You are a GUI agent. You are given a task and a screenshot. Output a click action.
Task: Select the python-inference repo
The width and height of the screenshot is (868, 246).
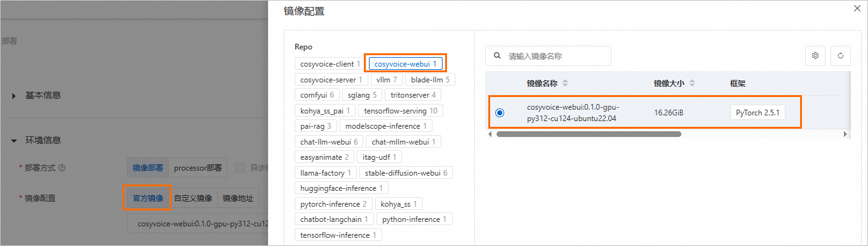click(x=415, y=219)
